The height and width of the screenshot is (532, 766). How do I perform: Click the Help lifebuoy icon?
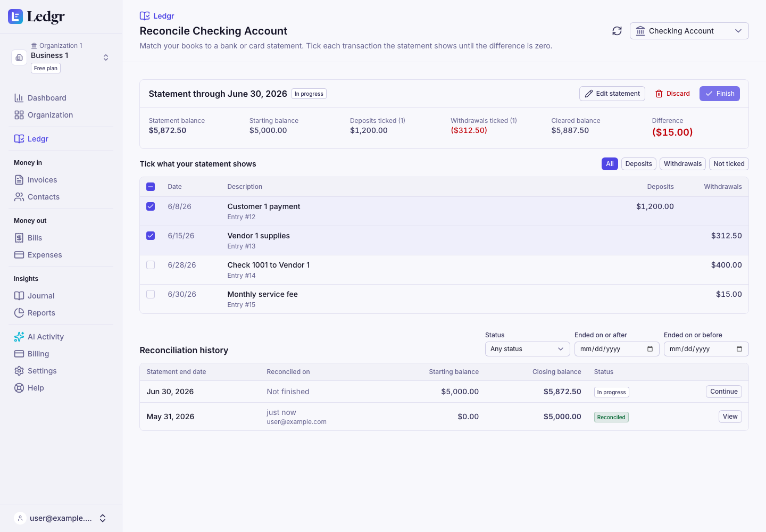pyautogui.click(x=19, y=388)
